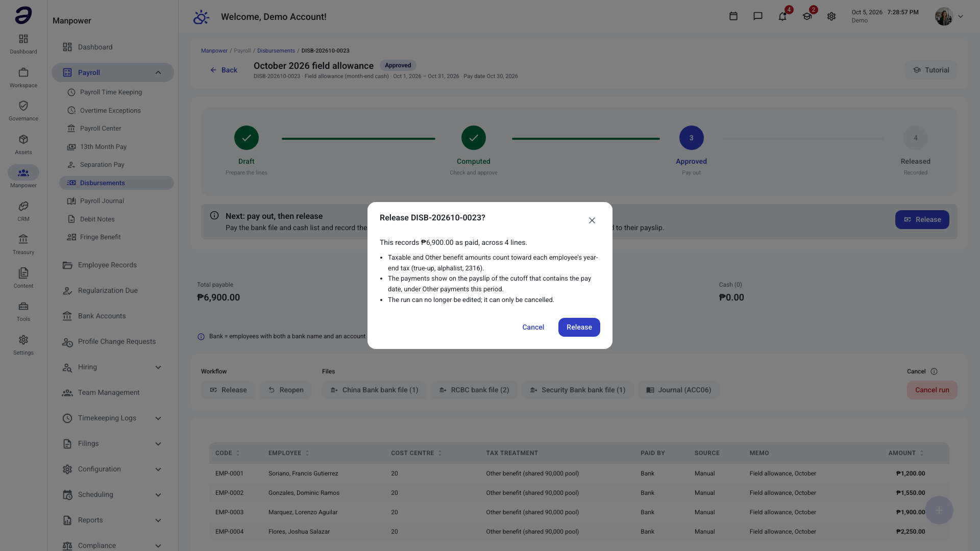This screenshot has width=980, height=551.
Task: Expand the Configuration section
Action: pyautogui.click(x=158, y=469)
